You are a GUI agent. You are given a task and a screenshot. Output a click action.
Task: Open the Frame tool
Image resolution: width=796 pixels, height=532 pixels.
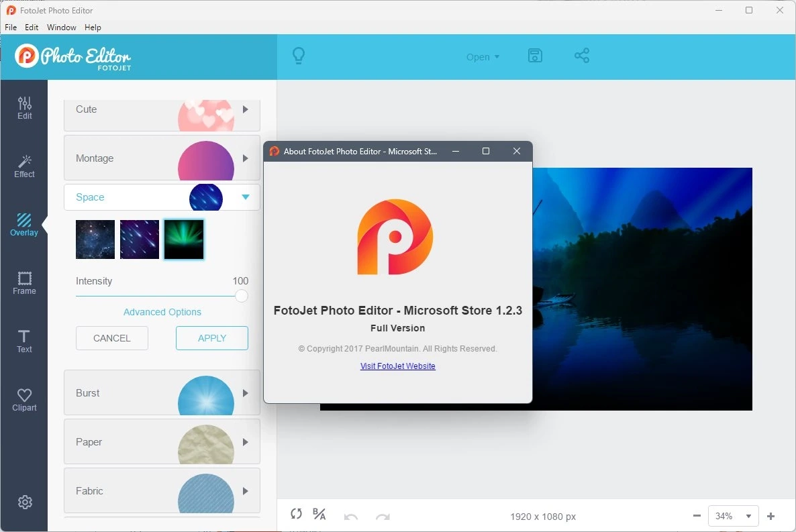pos(24,283)
